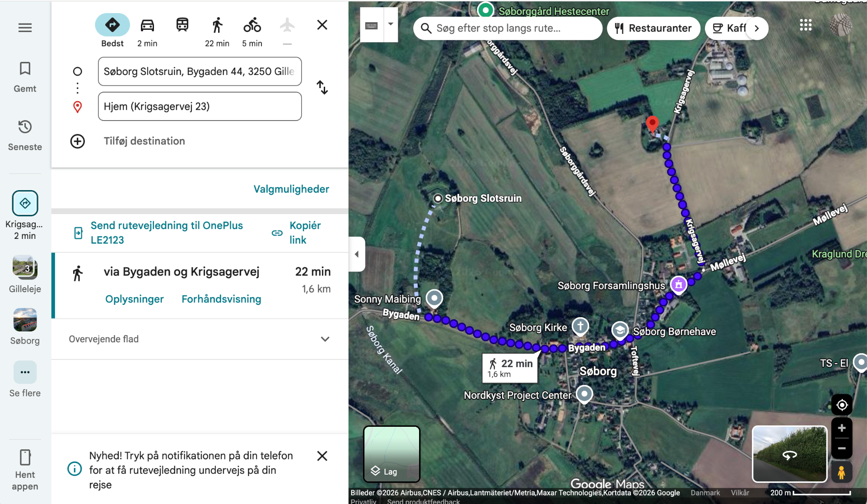The width and height of the screenshot is (867, 504).
Task: Center the map on my location
Action: pos(842,405)
